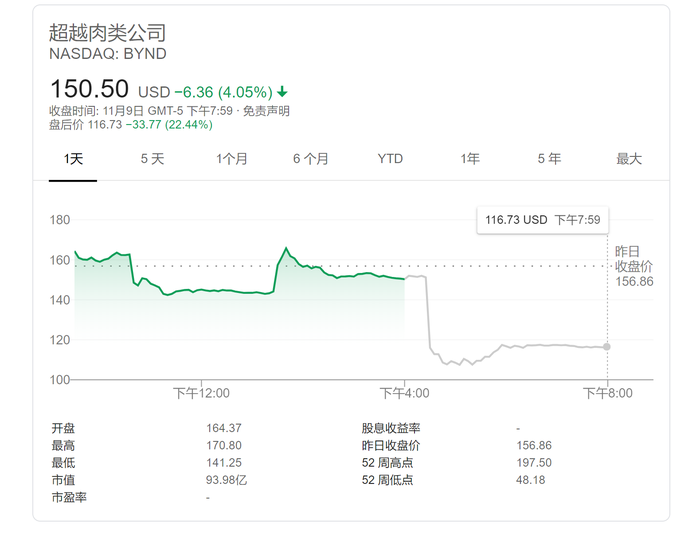Click the green down arrow icon
Viewport: 700px width, 534px height.
click(282, 92)
